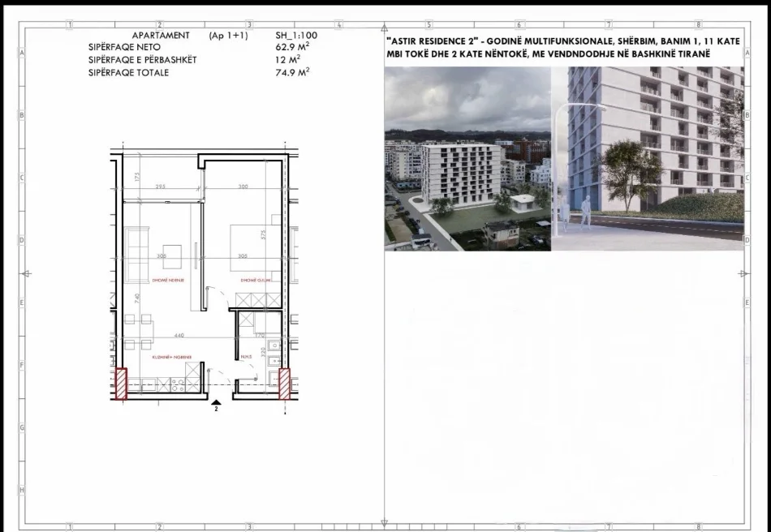This screenshot has width=771, height=532.
Task: Click the "SIPËRFAQE E PËRBASHKËT" label
Action: coord(143,60)
